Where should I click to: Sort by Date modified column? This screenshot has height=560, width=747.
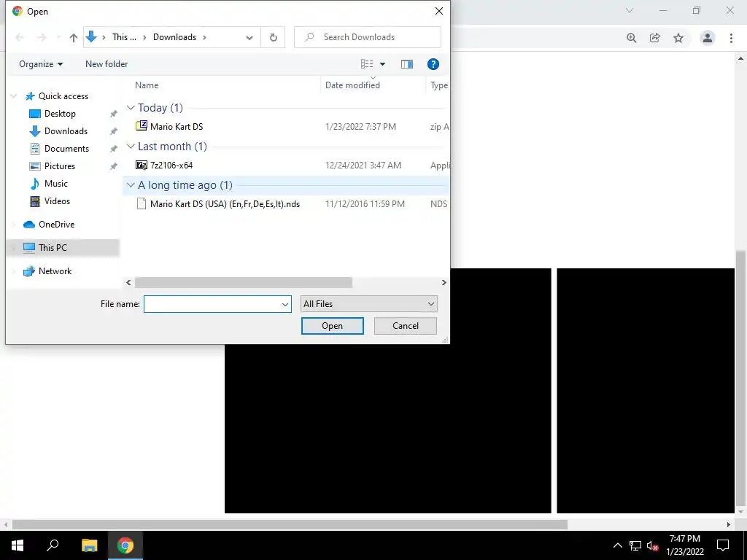(x=352, y=85)
